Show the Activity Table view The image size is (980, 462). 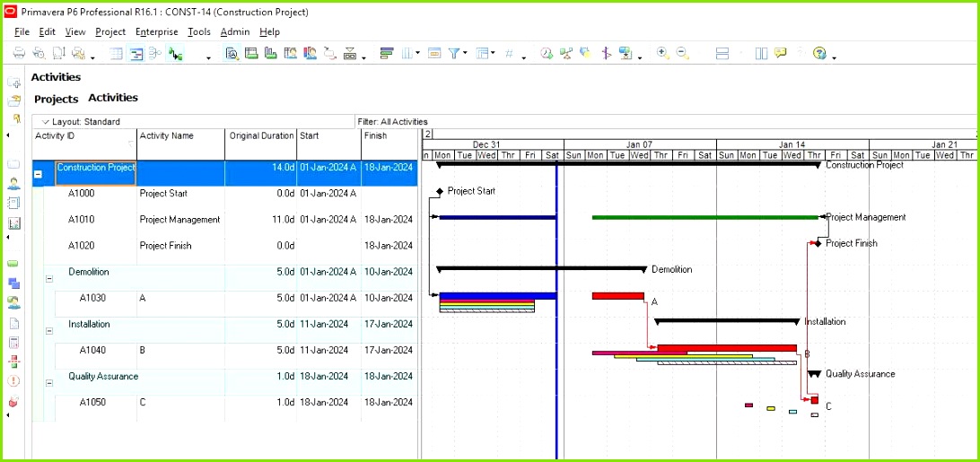coord(116,53)
